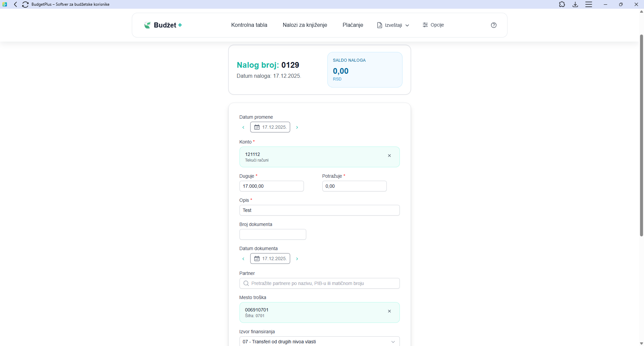644x346 pixels.
Task: Clear the selected Konto 121112
Action: click(389, 156)
